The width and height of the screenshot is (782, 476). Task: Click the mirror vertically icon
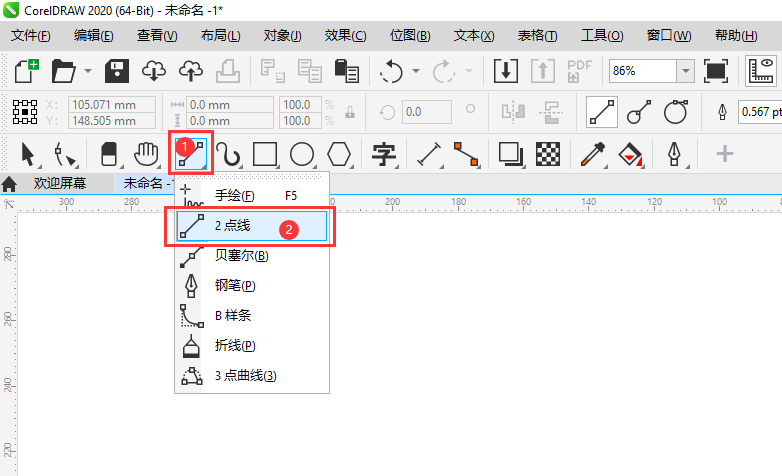coord(551,112)
